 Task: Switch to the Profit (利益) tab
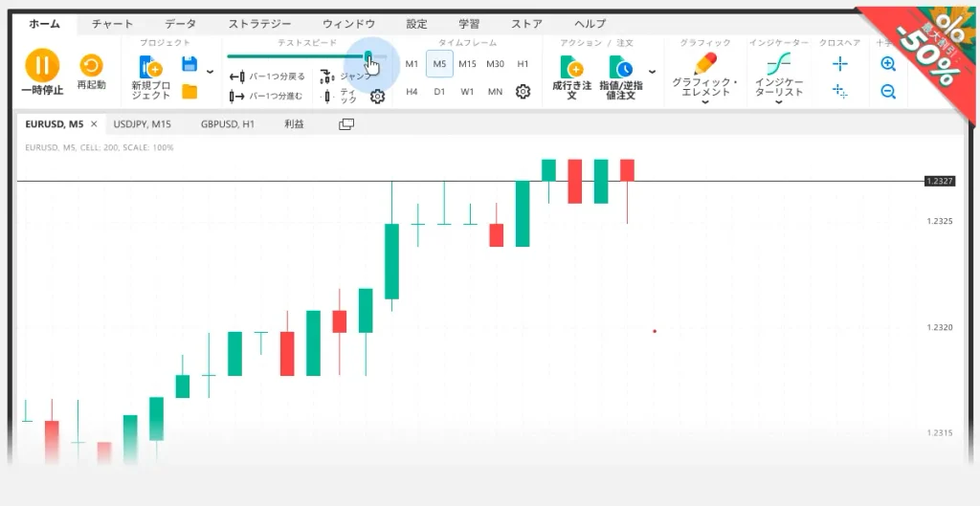[x=294, y=124]
